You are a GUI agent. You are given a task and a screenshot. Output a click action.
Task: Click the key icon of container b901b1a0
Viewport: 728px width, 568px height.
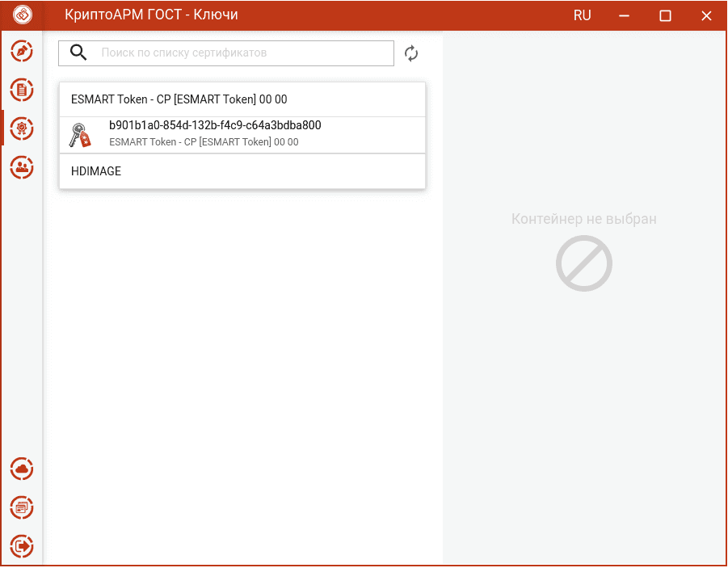80,135
